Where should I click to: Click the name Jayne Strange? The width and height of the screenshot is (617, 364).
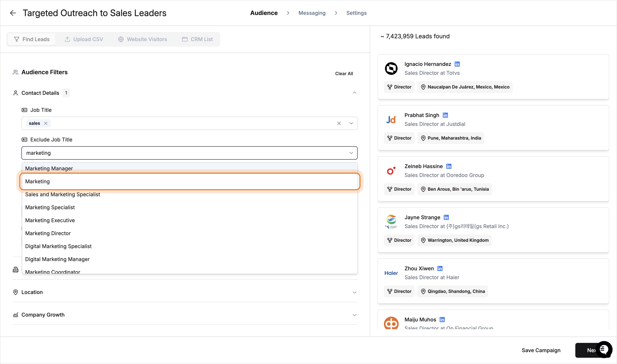click(422, 217)
